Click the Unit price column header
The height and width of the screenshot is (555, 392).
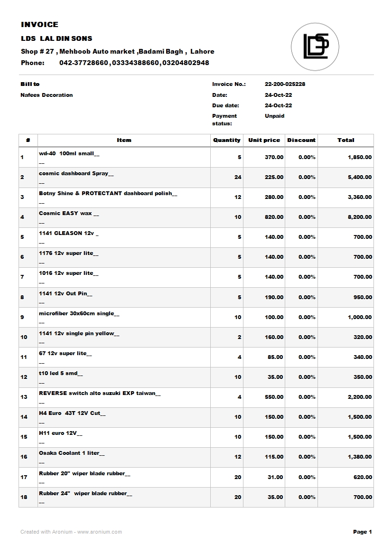click(x=264, y=140)
